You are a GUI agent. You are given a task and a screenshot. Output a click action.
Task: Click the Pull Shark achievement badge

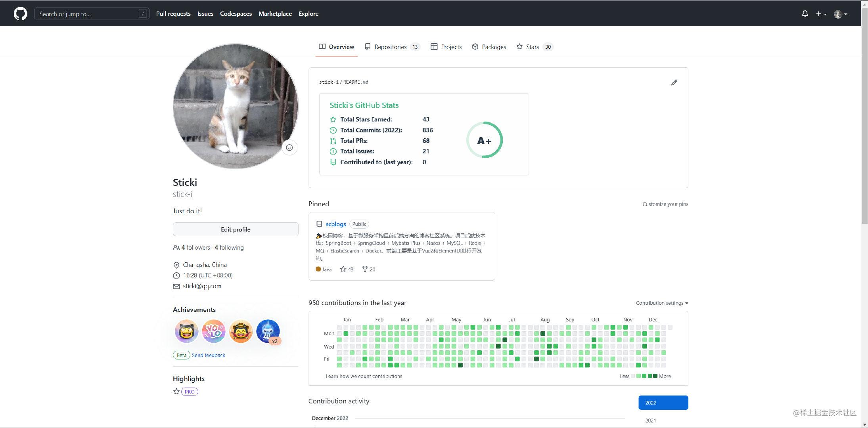pos(268,331)
